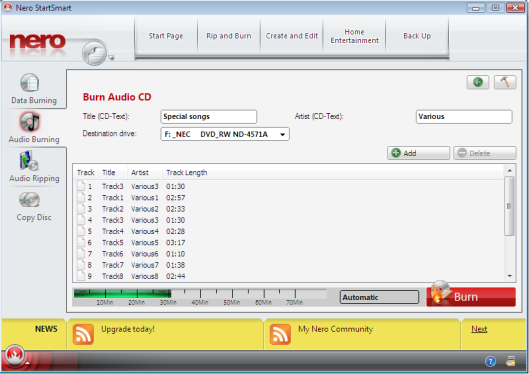Screen dimensions: 529x374
Task: Click the My Nero Community RSS icon
Action: coord(280,334)
